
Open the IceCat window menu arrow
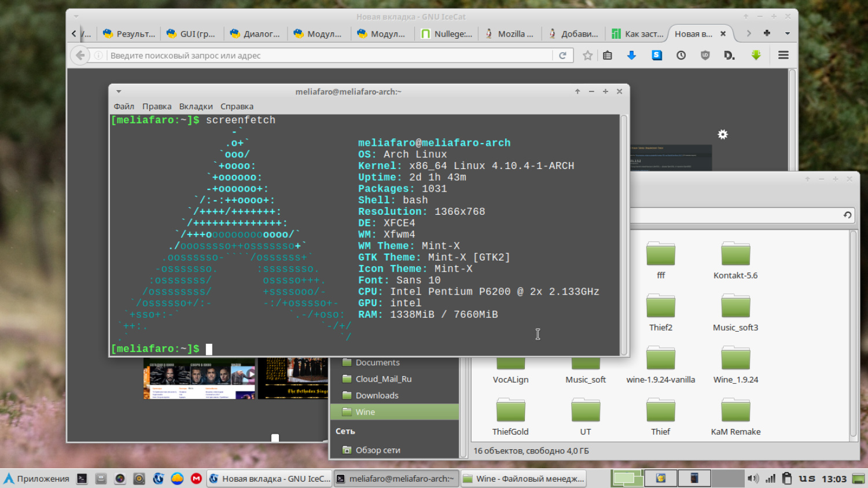click(x=76, y=16)
